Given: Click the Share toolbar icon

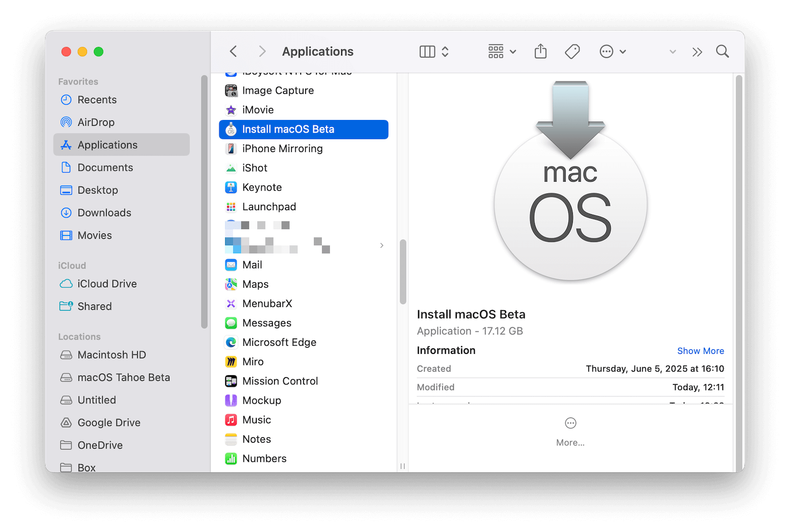Looking at the screenshot, I should tap(541, 51).
